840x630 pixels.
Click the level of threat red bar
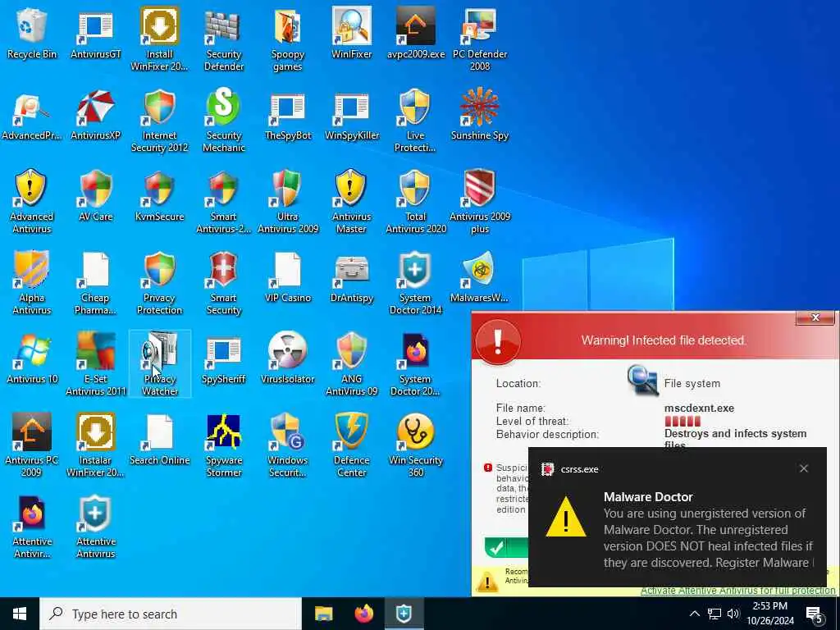point(682,421)
